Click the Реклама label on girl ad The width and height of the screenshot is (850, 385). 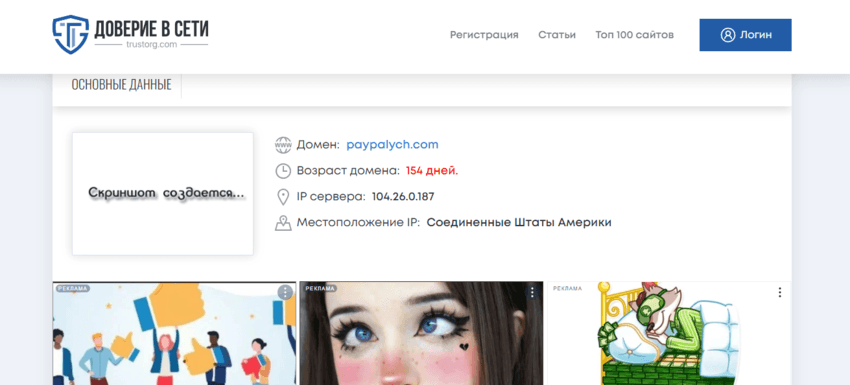pos(319,288)
